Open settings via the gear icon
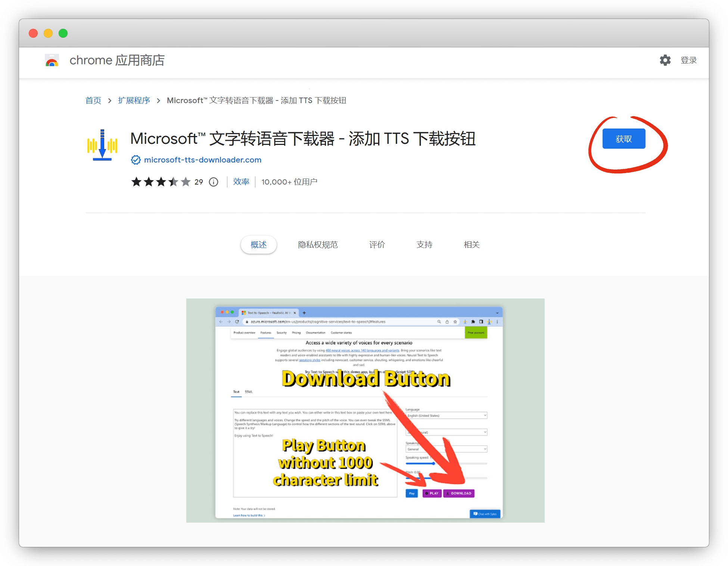 [665, 60]
